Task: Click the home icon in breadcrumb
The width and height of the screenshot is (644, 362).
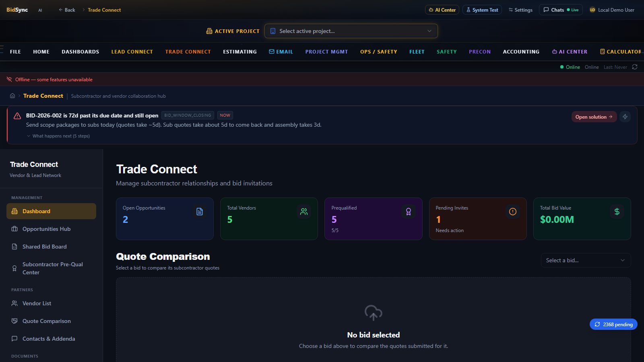Action: (12, 96)
